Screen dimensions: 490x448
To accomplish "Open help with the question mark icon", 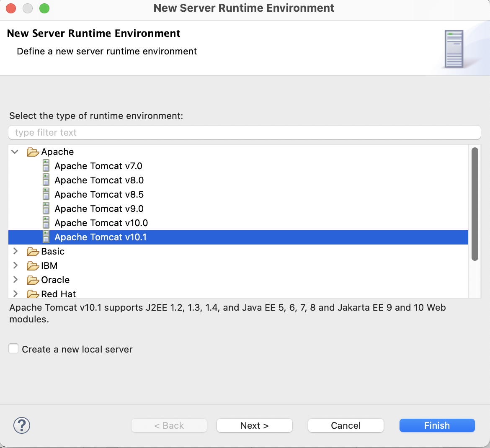I will [x=21, y=425].
